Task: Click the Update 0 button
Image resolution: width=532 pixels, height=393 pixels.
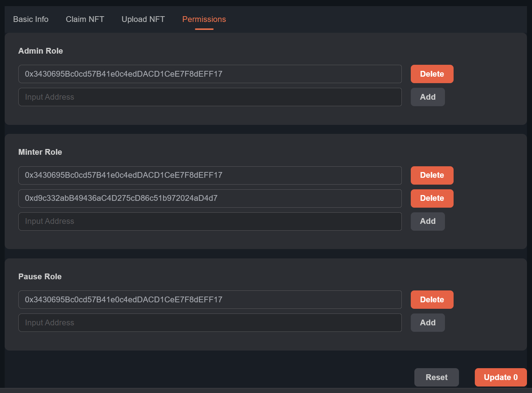Action: [x=500, y=377]
